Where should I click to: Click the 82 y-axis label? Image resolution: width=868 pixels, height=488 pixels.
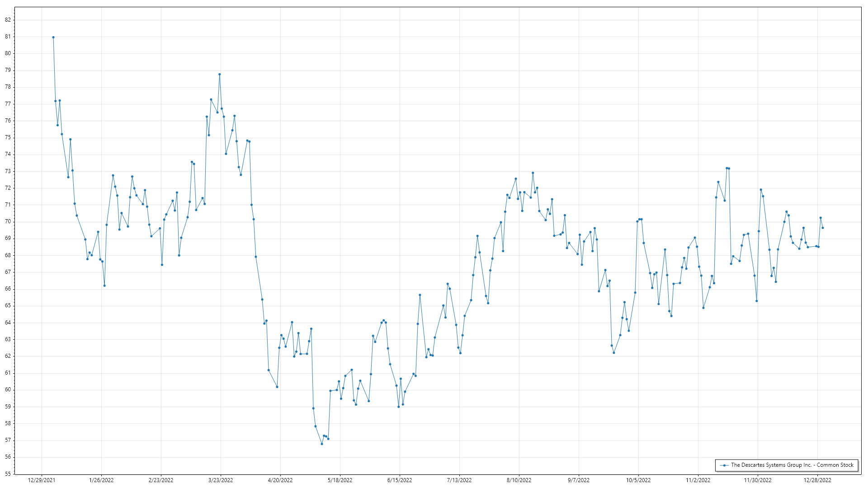click(8, 20)
